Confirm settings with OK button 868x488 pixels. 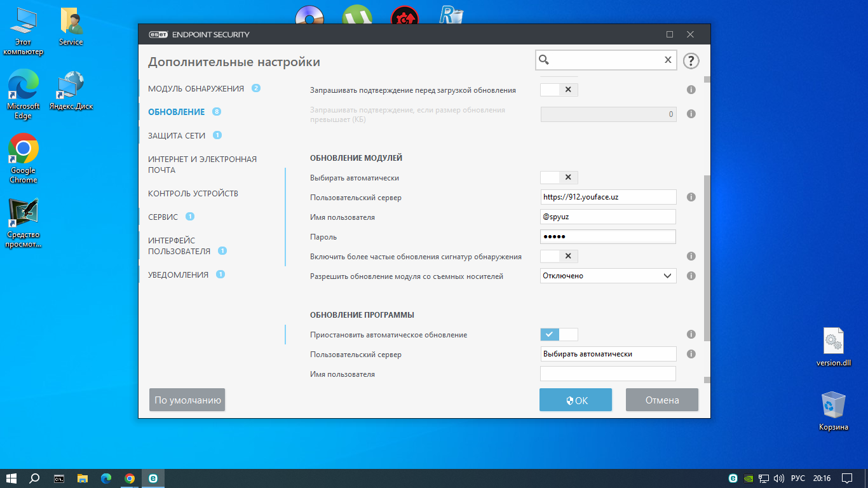click(576, 400)
